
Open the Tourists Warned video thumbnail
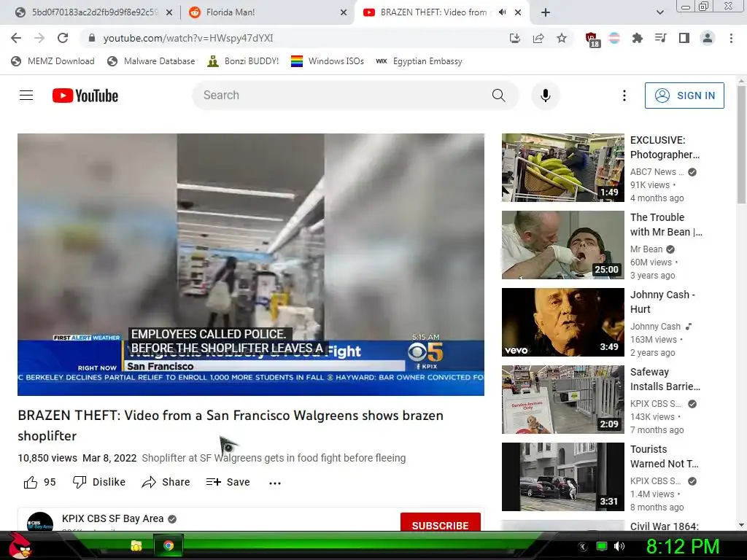562,477
